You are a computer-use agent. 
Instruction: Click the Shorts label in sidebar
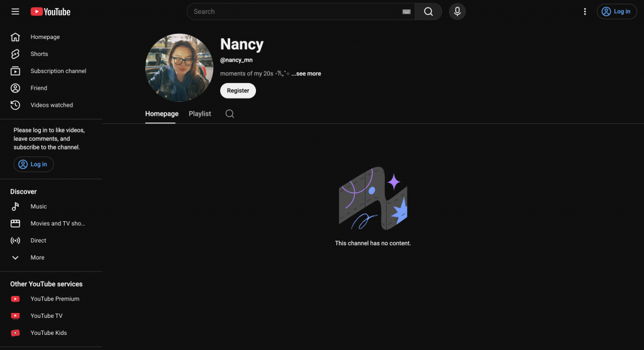(39, 54)
